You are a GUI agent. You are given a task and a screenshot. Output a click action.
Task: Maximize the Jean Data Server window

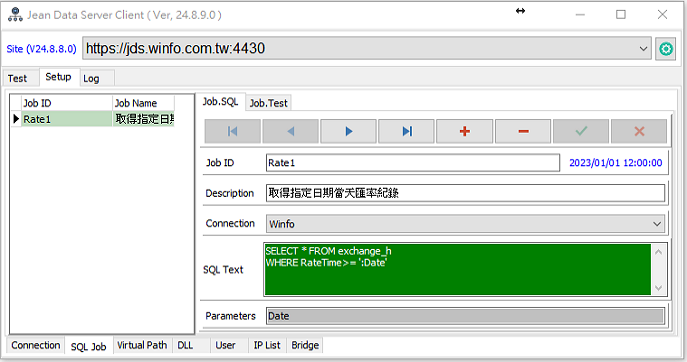pos(621,14)
